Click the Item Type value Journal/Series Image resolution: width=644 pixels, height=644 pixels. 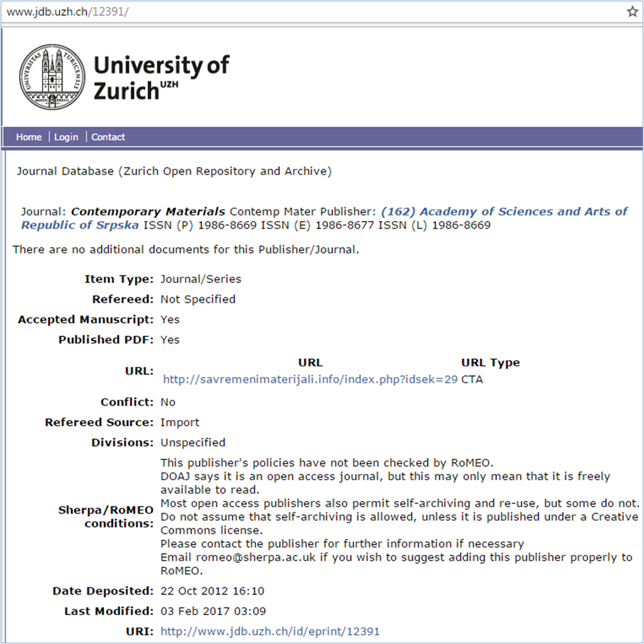click(x=201, y=279)
